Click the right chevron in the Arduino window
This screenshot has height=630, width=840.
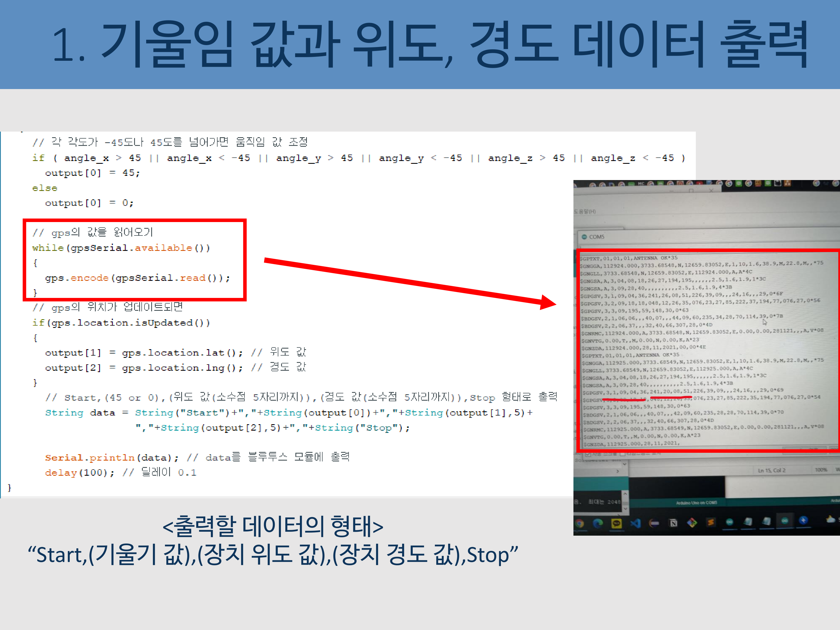(x=618, y=471)
